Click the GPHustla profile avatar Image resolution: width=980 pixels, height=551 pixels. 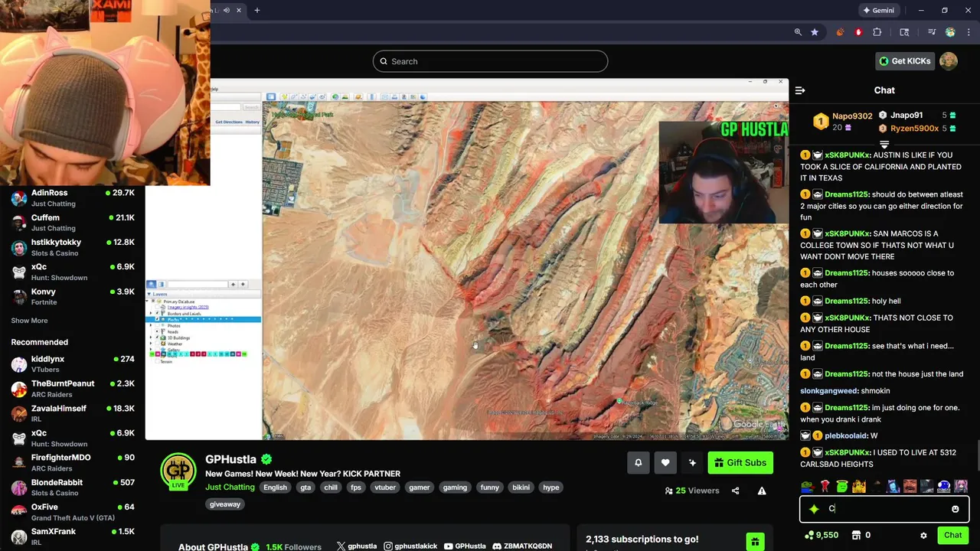click(178, 471)
